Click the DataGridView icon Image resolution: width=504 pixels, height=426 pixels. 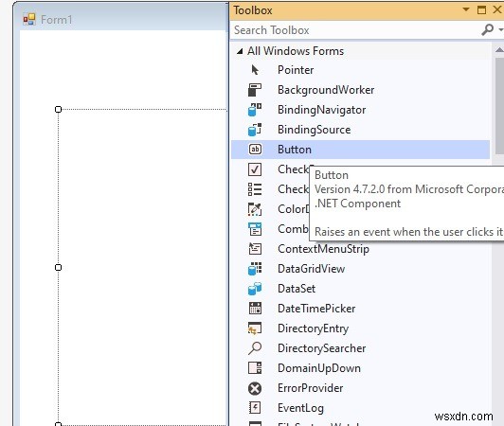pyautogui.click(x=255, y=269)
